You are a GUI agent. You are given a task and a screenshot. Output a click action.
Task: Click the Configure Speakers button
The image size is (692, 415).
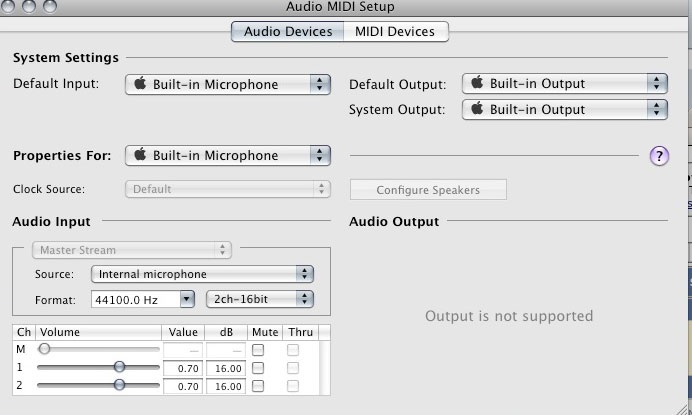[x=428, y=190]
